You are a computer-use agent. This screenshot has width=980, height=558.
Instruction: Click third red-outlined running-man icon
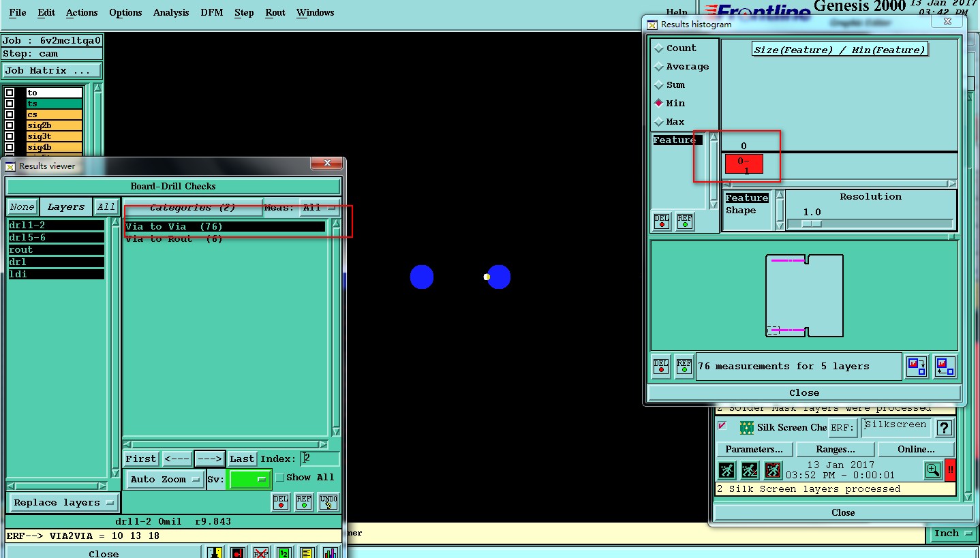point(773,470)
